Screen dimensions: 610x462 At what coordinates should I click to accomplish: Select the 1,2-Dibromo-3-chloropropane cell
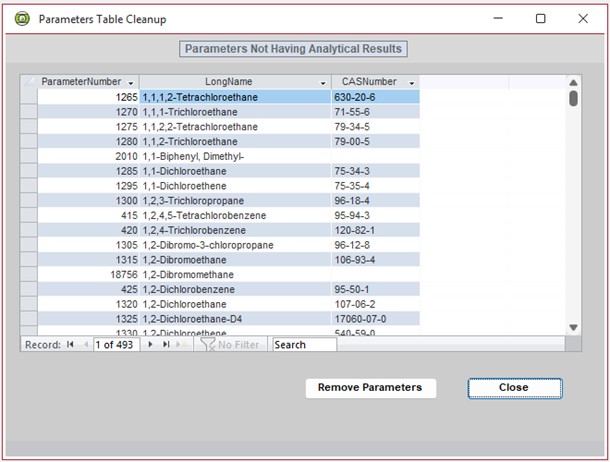[235, 245]
